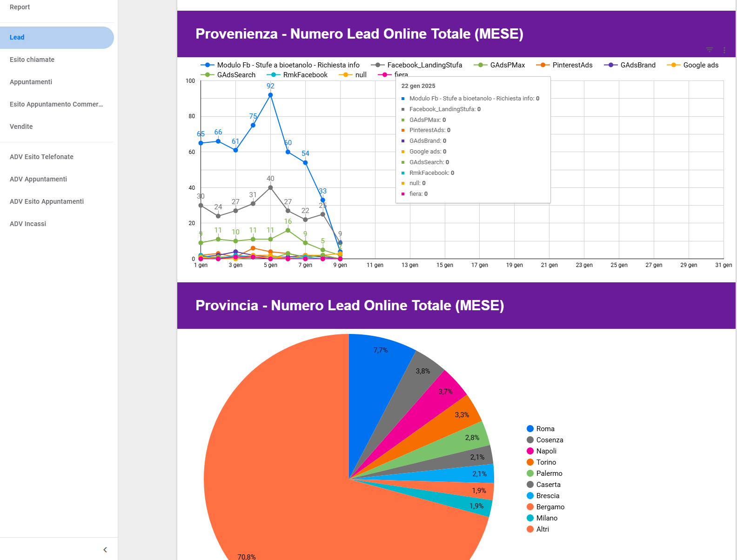
Task: Select Brescia in the pie chart legend
Action: [543, 496]
